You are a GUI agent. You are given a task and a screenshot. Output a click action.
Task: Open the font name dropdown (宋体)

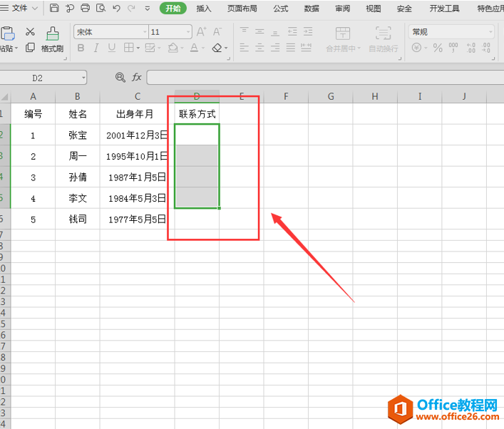tap(145, 32)
